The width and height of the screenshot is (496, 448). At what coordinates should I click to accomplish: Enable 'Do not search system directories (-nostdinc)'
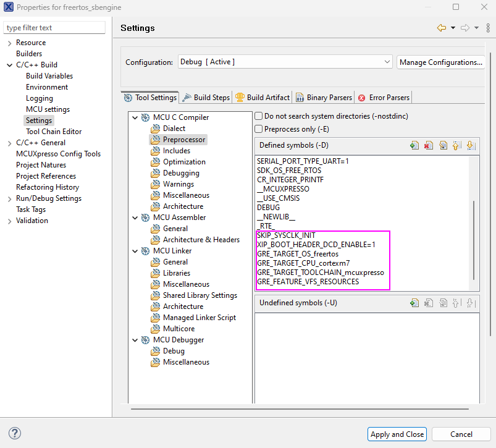tap(258, 116)
